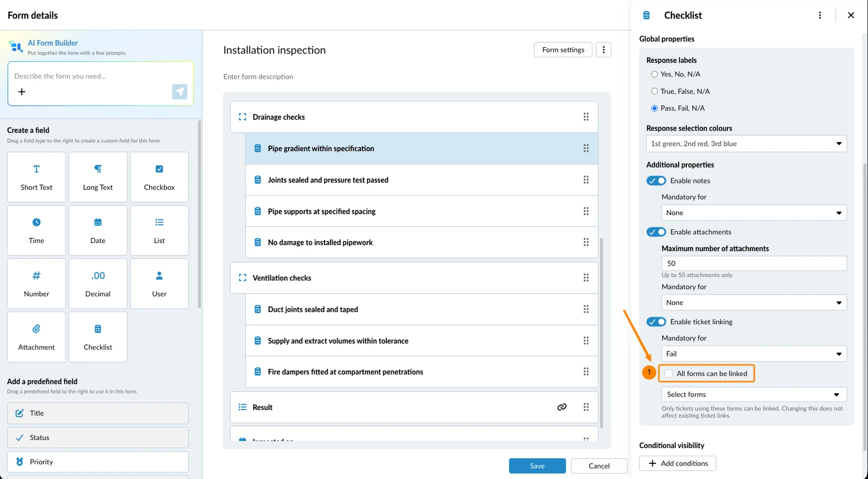The width and height of the screenshot is (868, 479).
Task: Select the User field type
Action: coord(159,284)
